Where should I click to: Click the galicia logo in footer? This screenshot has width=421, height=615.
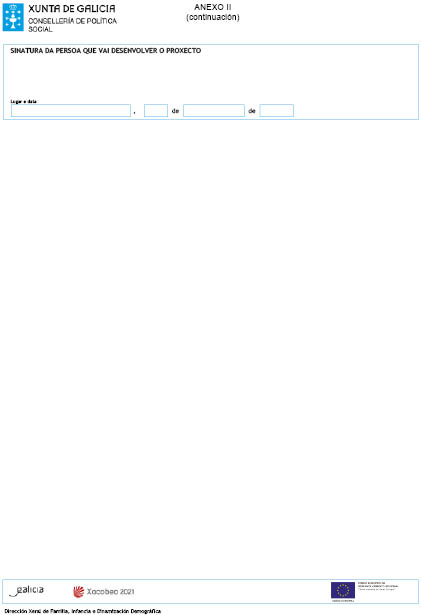[x=27, y=591]
